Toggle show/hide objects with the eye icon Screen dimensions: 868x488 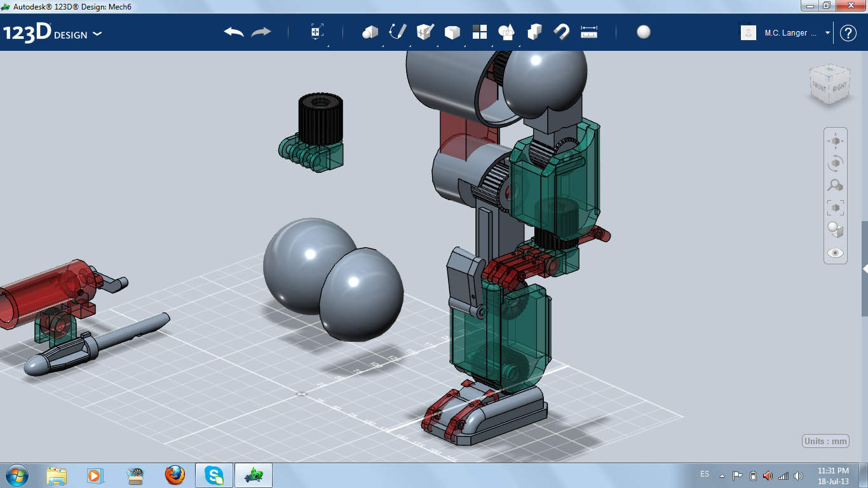tap(836, 253)
